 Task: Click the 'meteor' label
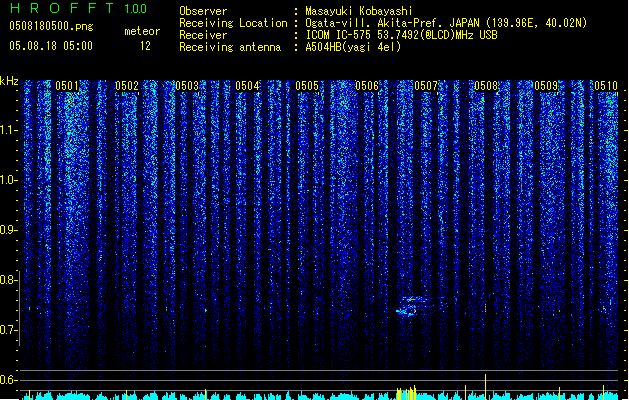[x=142, y=31]
